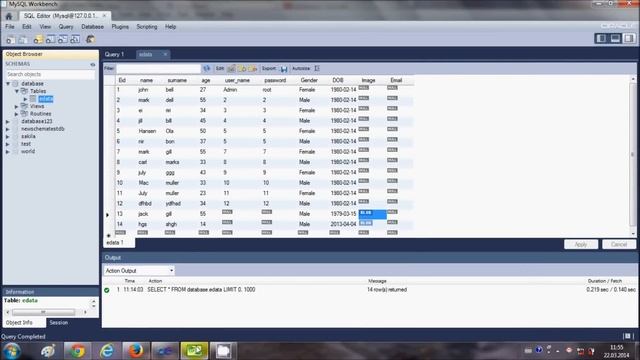The image size is (640, 360).
Task: Switch to the Session tab
Action: point(59,322)
